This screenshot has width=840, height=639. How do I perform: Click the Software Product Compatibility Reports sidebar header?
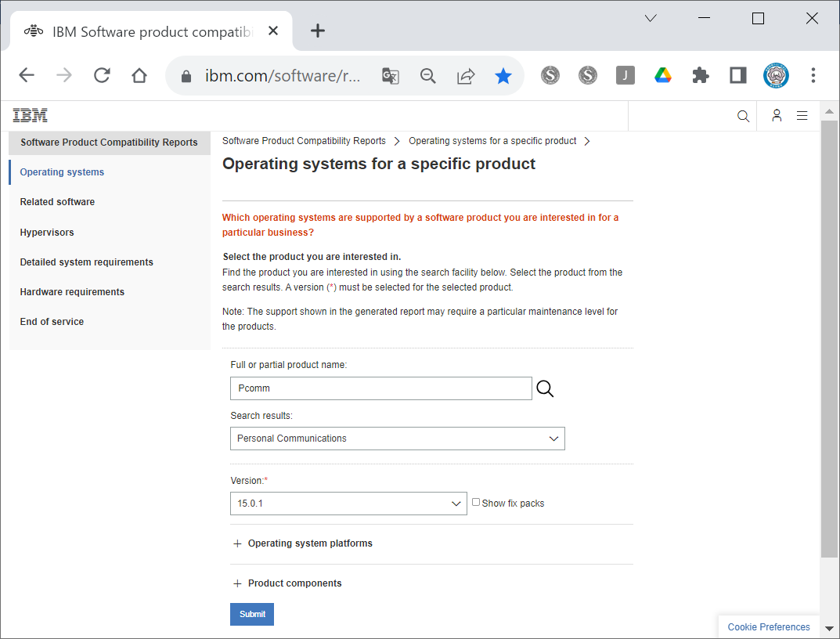tap(110, 143)
